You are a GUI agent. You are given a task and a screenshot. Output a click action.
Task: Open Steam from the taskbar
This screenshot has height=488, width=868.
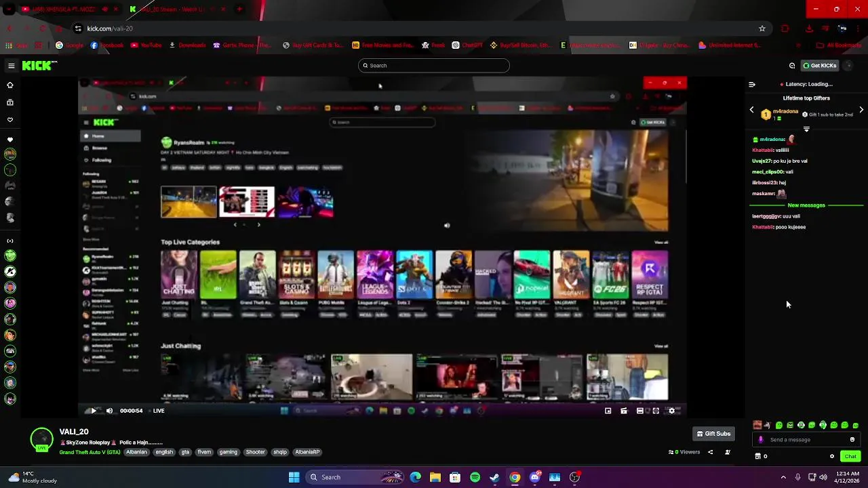coord(495,477)
